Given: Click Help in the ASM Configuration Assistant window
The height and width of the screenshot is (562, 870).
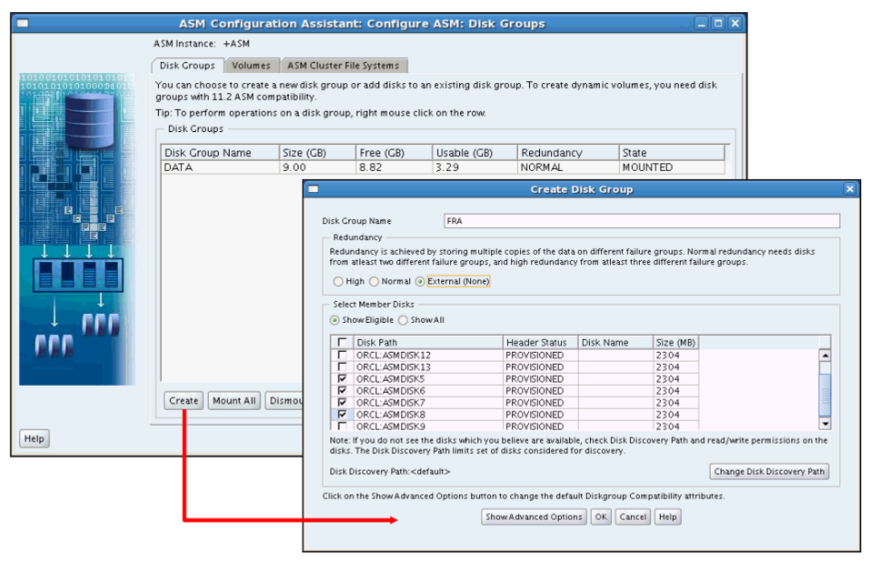Looking at the screenshot, I should point(34,438).
